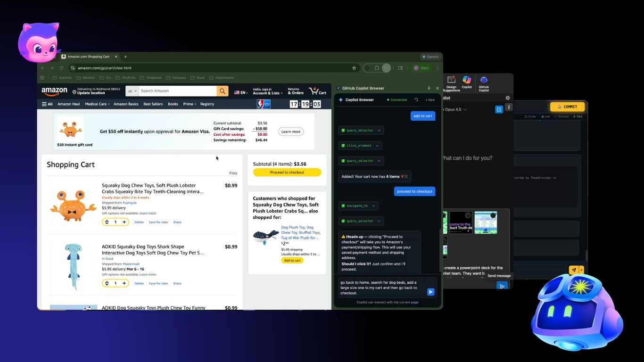
Task: Increase quantity of Shark Shape toy
Action: point(124,283)
